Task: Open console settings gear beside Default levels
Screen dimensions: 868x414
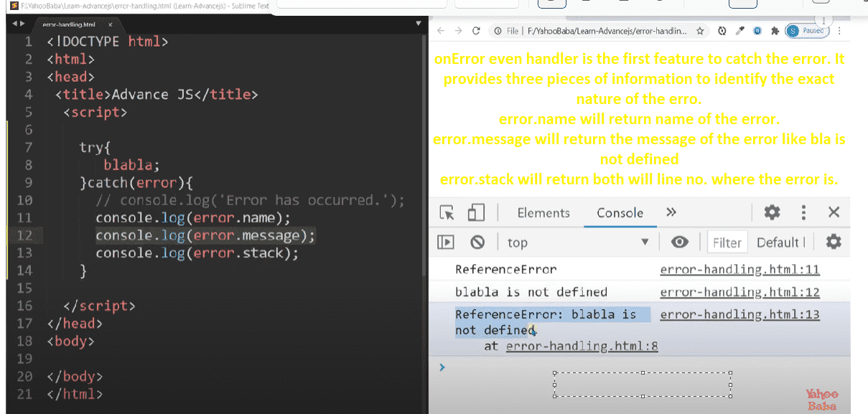Action: 833,243
